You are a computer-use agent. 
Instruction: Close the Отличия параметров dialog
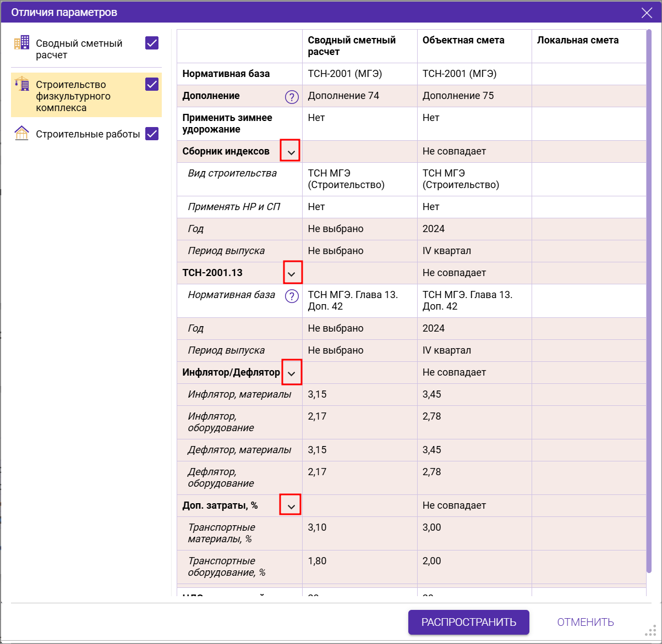tap(646, 12)
